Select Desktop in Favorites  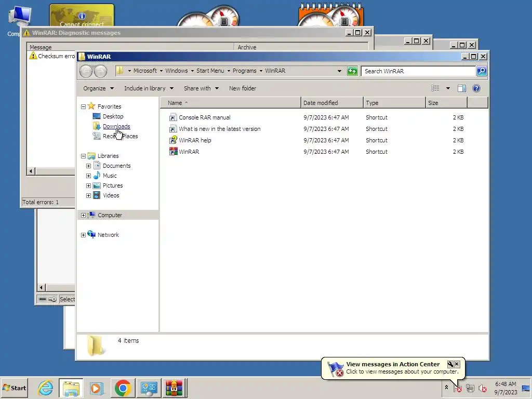click(113, 116)
